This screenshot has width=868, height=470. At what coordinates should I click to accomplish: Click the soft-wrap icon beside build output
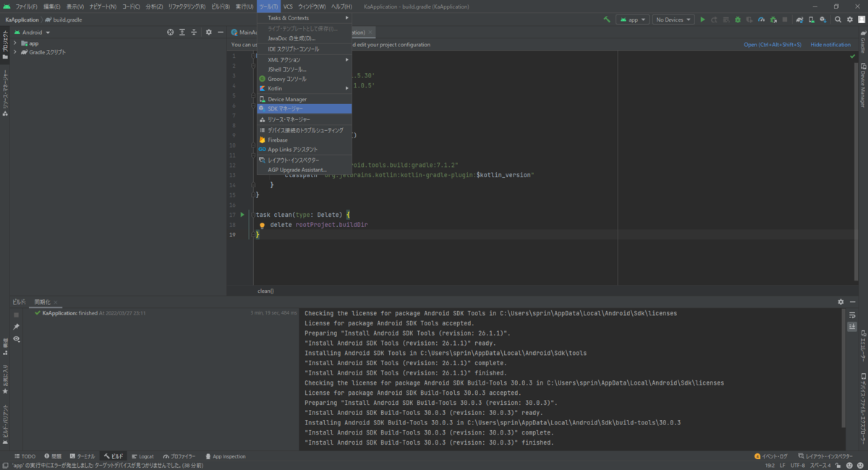[x=851, y=315]
